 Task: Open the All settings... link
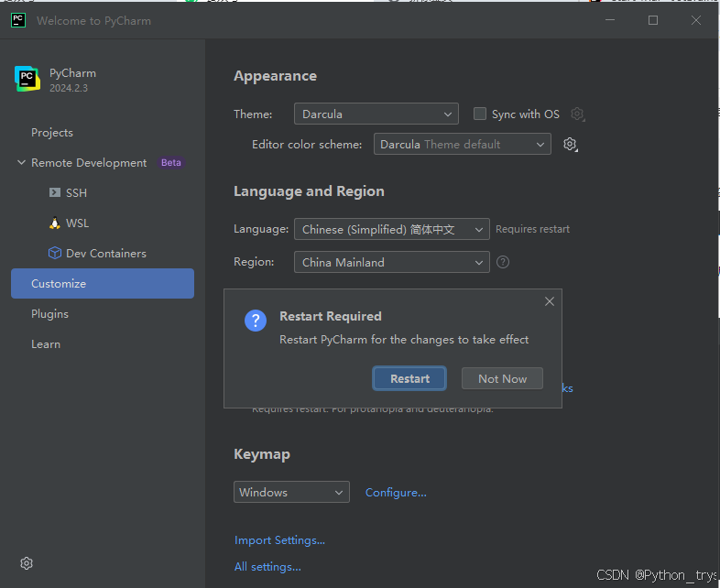pyautogui.click(x=267, y=567)
